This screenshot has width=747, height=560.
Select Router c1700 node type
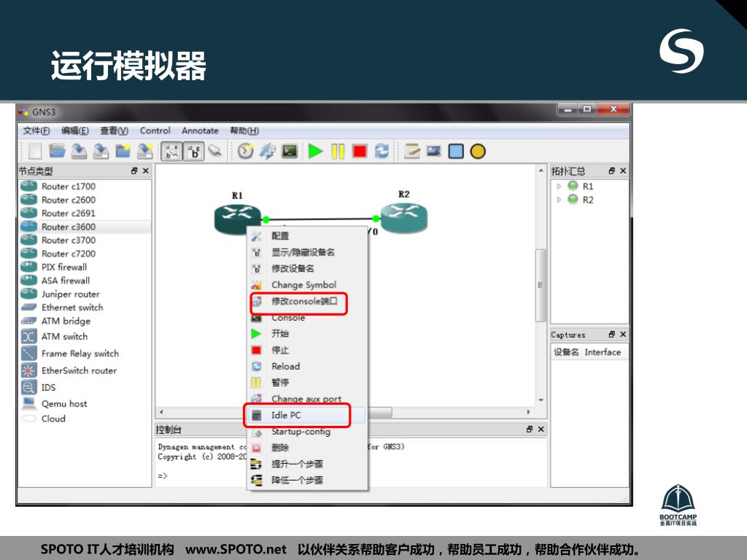click(85, 186)
